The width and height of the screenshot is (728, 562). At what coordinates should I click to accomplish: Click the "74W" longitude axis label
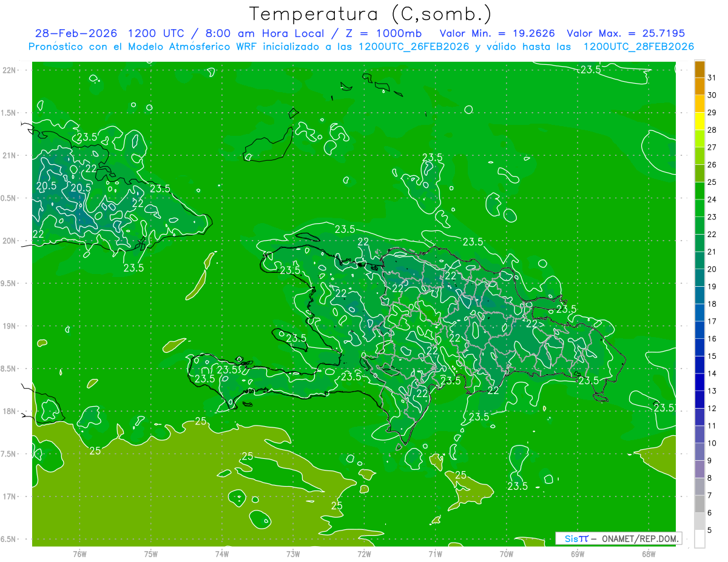[222, 554]
